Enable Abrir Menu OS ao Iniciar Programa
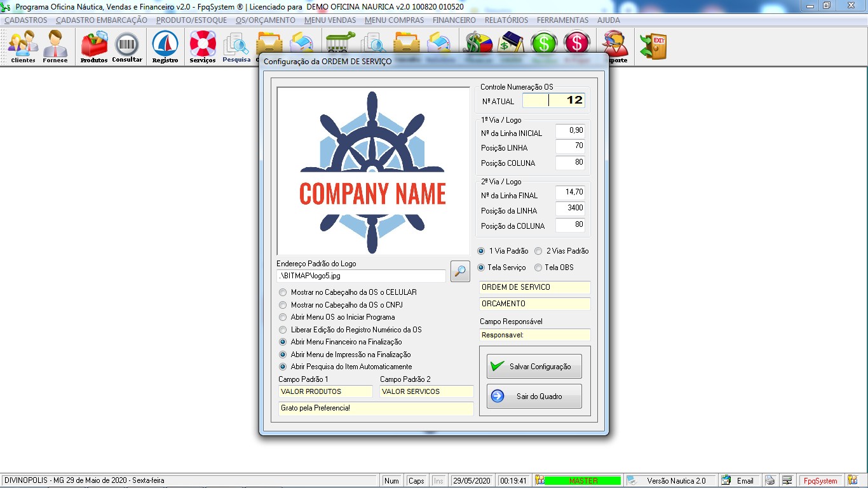This screenshot has width=868, height=488. pyautogui.click(x=337, y=317)
